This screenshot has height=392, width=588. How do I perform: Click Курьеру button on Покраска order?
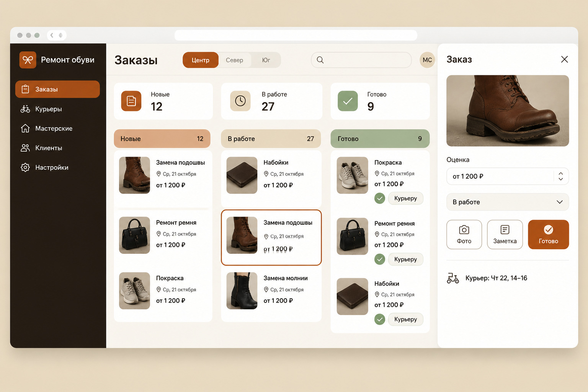406,198
